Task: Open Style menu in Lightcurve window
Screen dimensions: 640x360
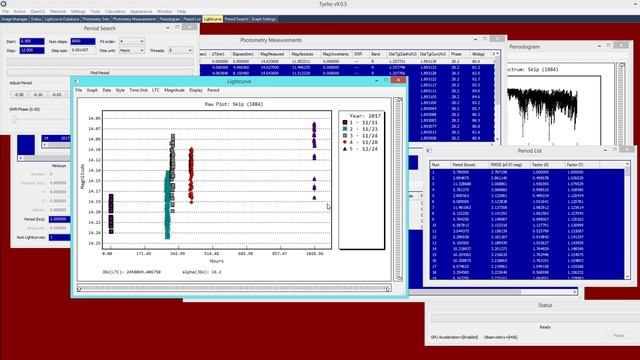Action: coord(120,90)
